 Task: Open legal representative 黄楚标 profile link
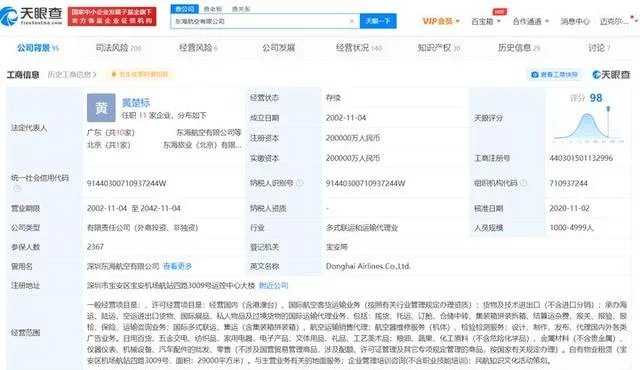pos(136,103)
